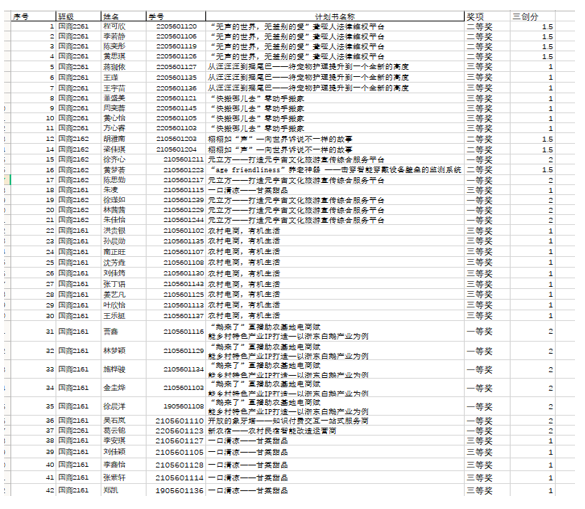Viewport: 585px width, 509px height.
Task: Select the 序号 cell showing 22
Action: tap(33, 231)
